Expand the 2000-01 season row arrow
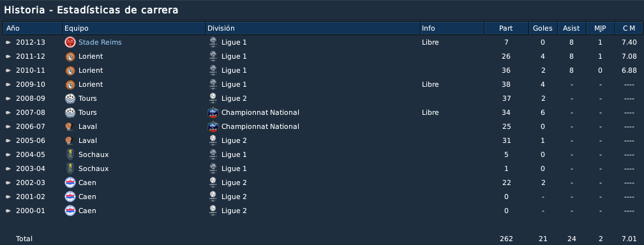 pos(8,211)
